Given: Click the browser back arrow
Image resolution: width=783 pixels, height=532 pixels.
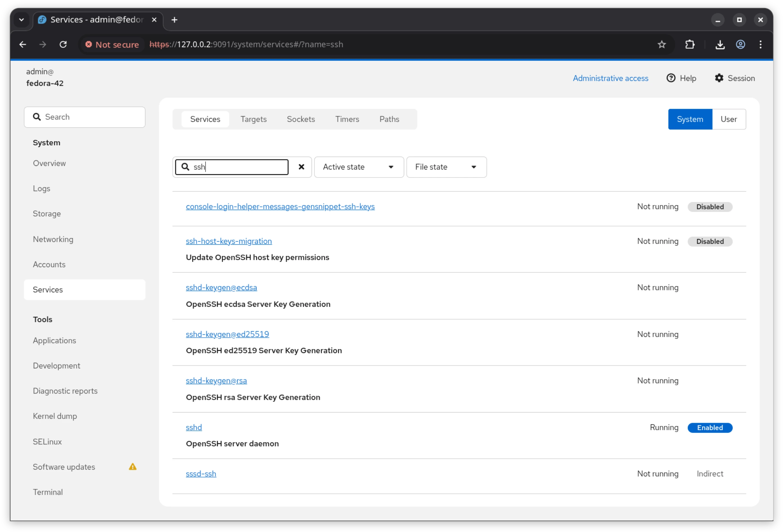Looking at the screenshot, I should (x=22, y=44).
